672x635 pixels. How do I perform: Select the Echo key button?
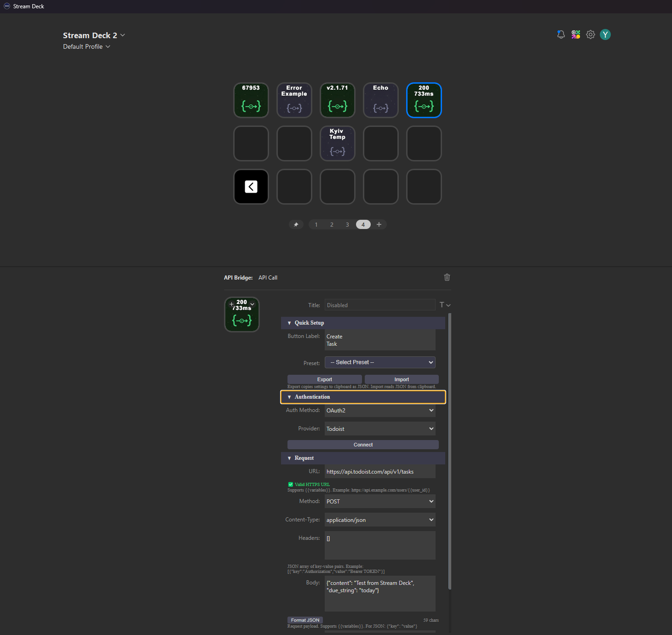[381, 100]
